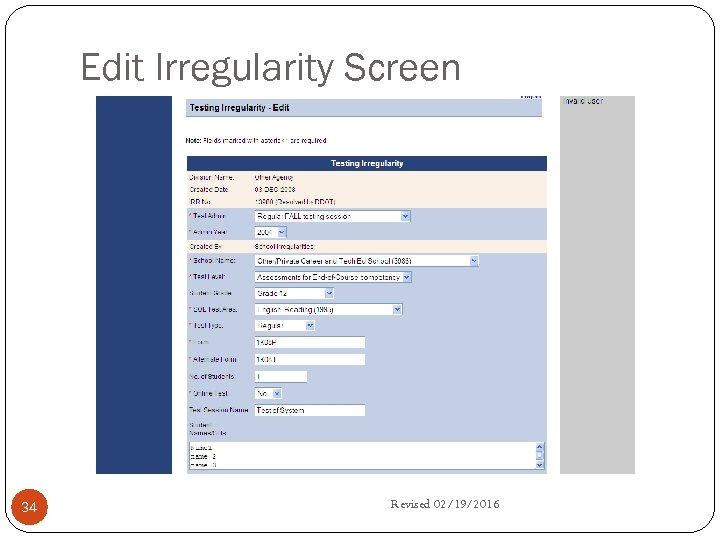
Task: Click the 'Revised 02/19/2016' footer text
Action: (444, 504)
